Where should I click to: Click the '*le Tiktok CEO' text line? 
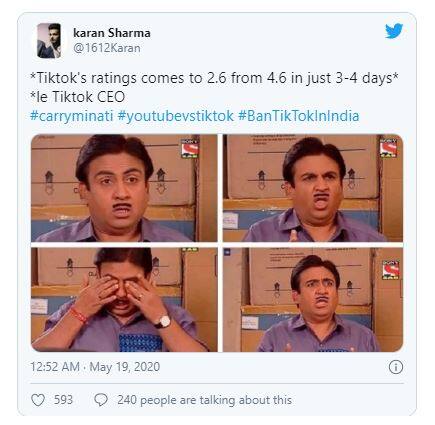pyautogui.click(x=77, y=97)
